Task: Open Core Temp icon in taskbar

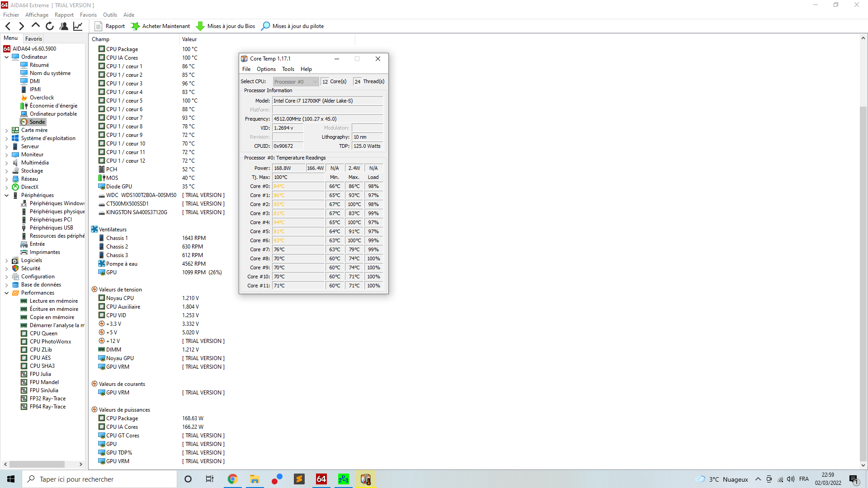Action: (366, 479)
